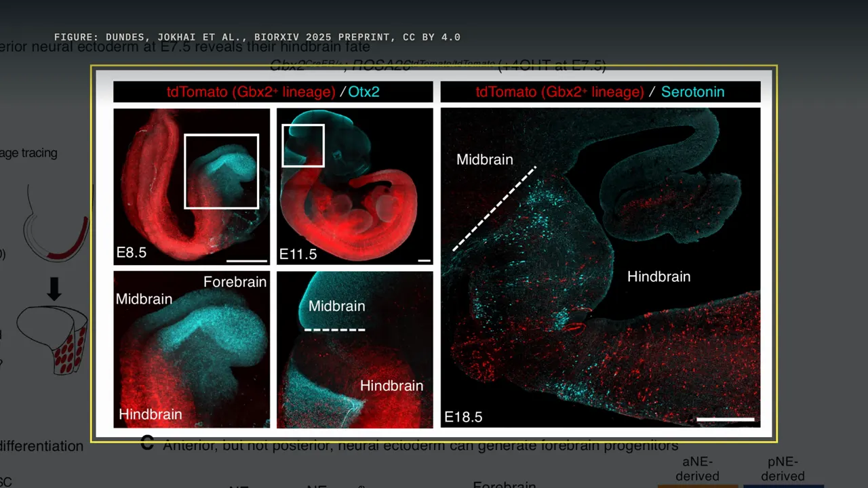
Task: Click the tdTomato / Serotonin header label
Action: (600, 92)
